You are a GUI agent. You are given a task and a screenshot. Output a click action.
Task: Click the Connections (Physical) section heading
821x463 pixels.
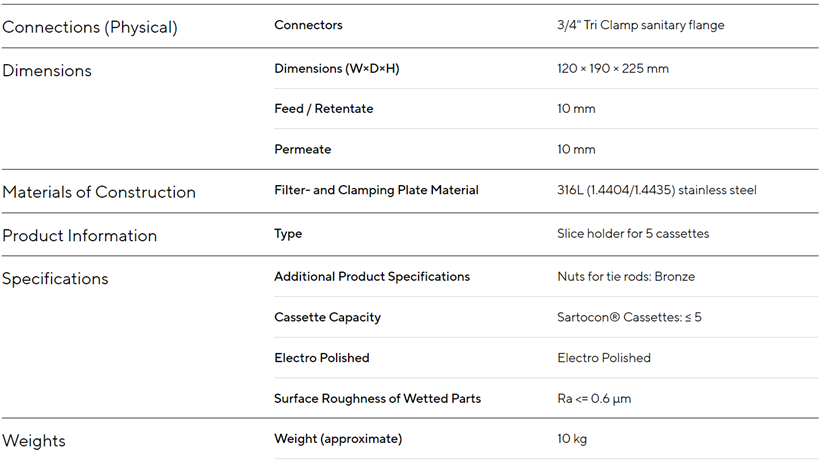[90, 28]
